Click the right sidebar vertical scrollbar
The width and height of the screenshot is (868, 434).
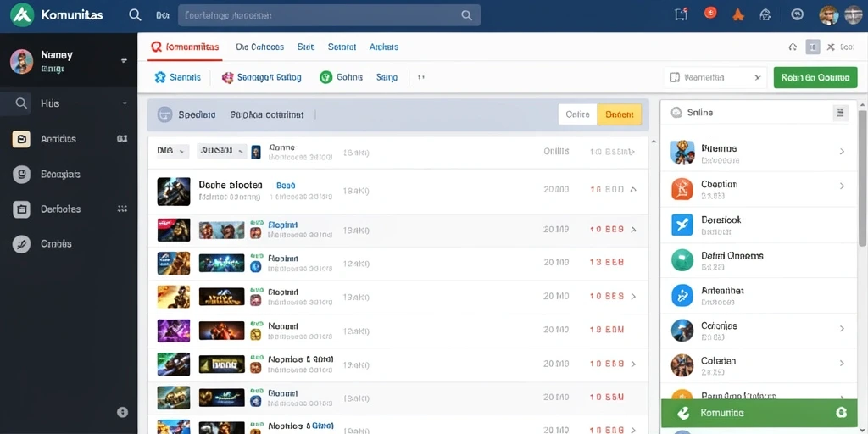click(862, 177)
